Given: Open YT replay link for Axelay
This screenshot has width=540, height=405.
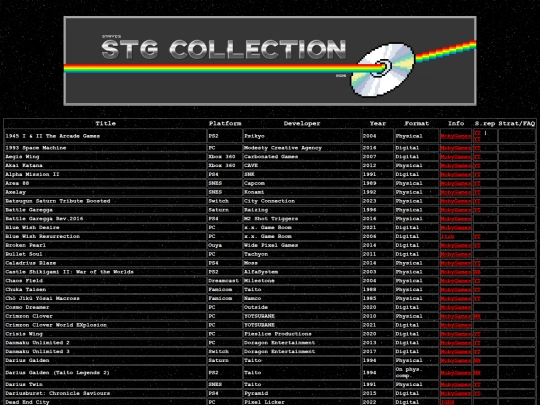Looking at the screenshot, I should 477,193.
